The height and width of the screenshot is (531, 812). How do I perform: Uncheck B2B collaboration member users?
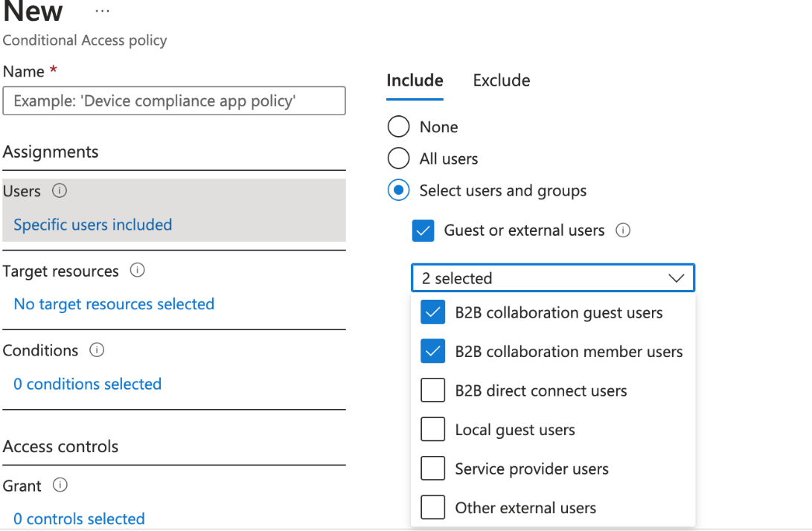(433, 352)
